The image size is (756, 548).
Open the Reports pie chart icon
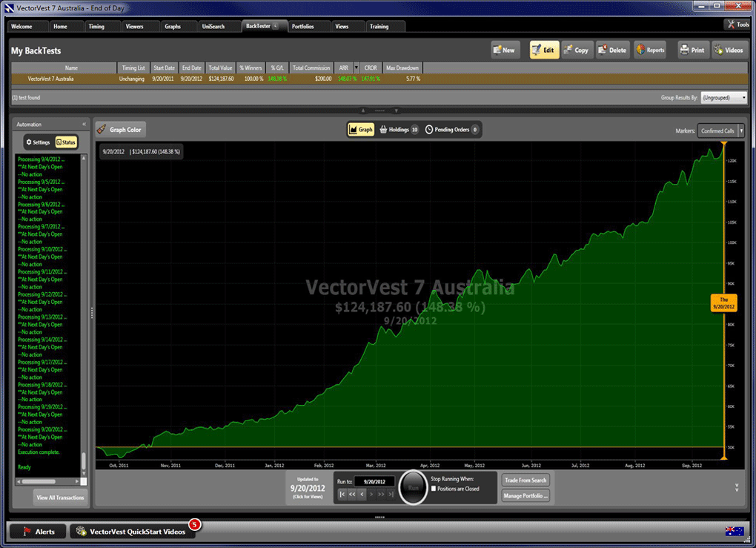(x=650, y=50)
